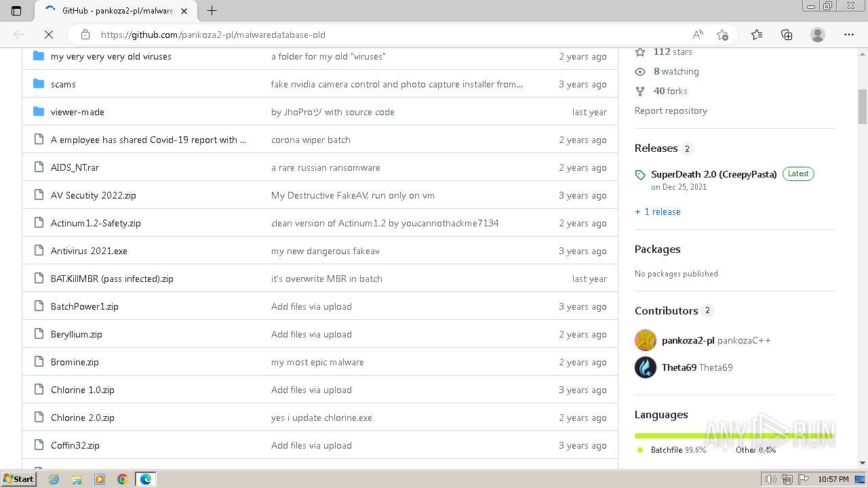Launch Internet Explorer from the taskbar
This screenshot has width=868, height=488.
coord(54,479)
